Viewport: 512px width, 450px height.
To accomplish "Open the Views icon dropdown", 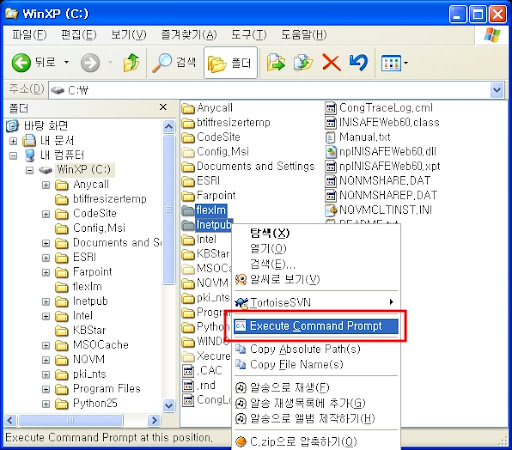I will pos(394,63).
